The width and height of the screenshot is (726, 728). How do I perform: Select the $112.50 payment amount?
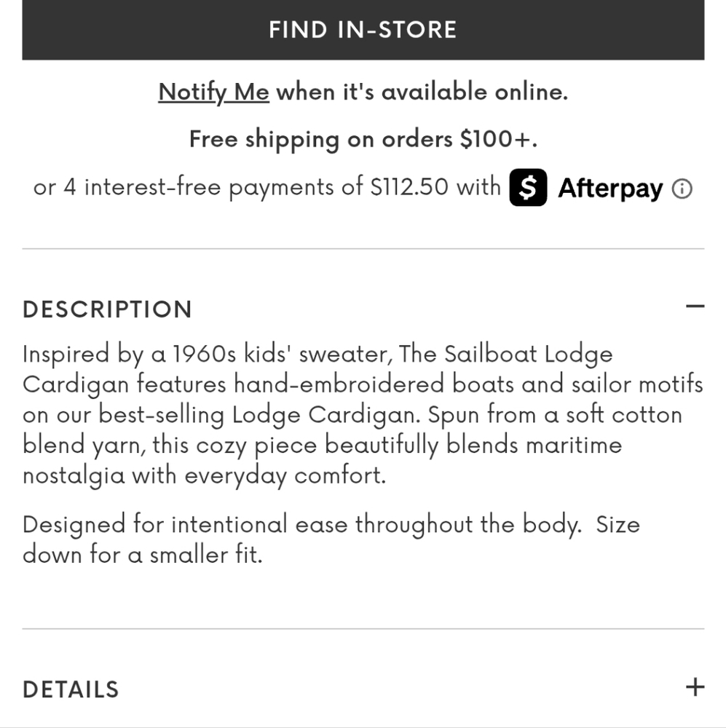click(x=409, y=187)
